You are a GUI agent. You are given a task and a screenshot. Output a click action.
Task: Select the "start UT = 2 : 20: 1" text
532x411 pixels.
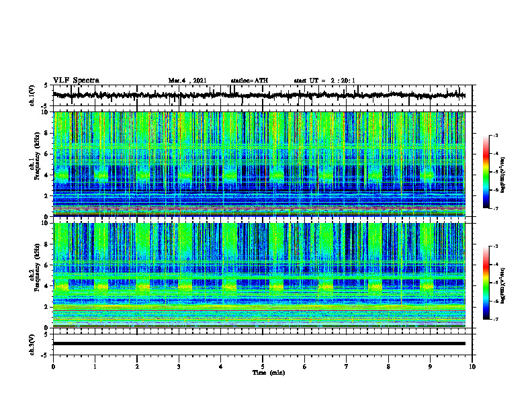click(324, 81)
